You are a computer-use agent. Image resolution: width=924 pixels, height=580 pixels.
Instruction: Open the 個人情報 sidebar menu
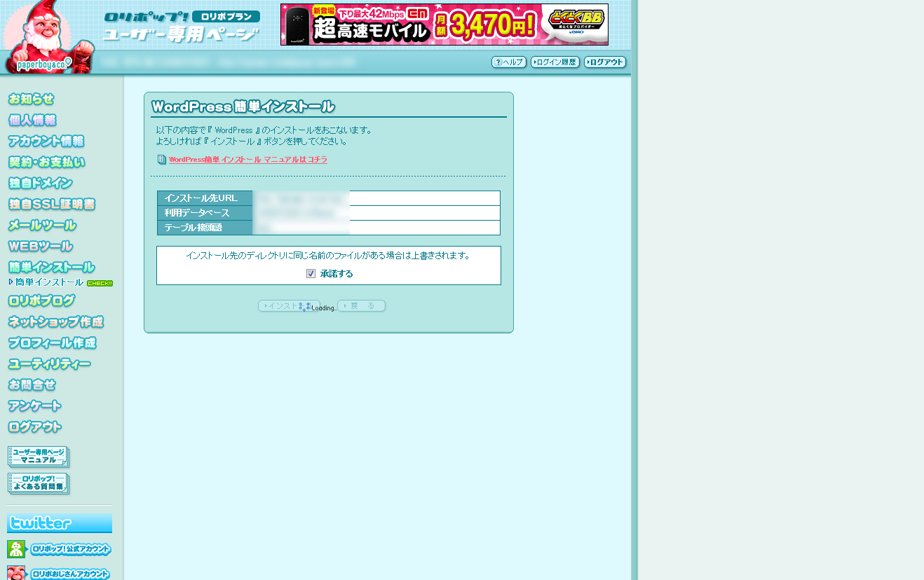tap(32, 120)
